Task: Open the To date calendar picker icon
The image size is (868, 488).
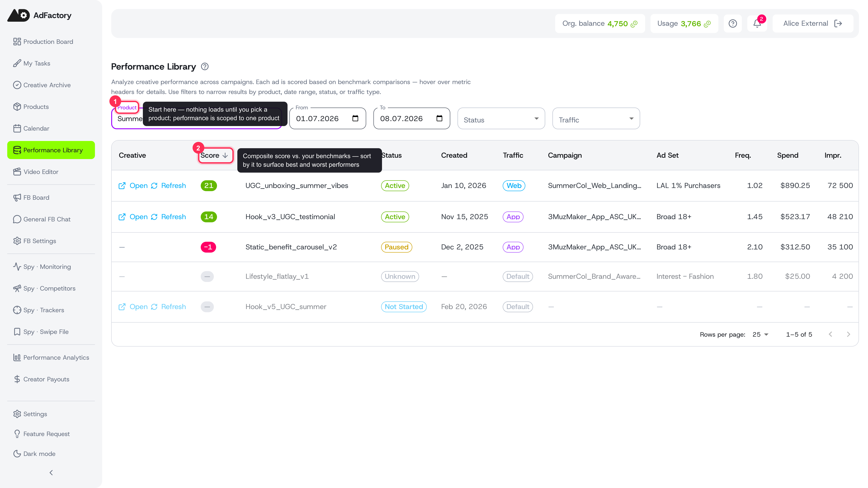Action: click(x=439, y=118)
